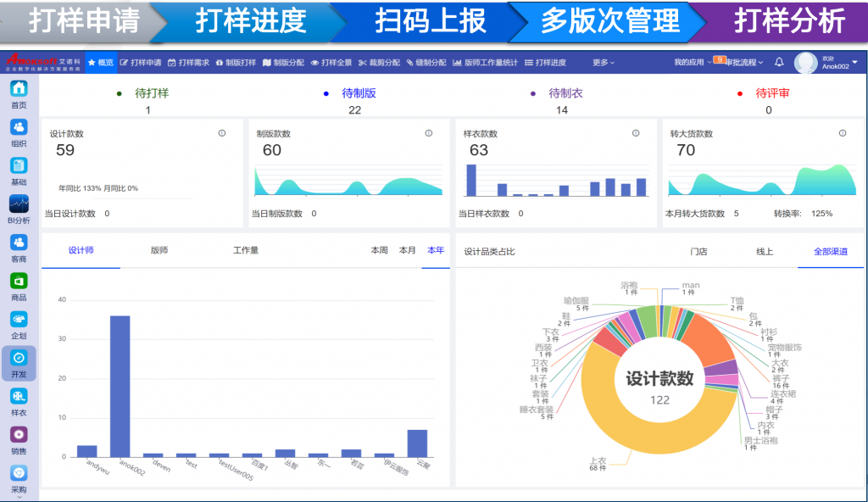Viewport: 868px width, 502px height.
Task: Click the 云裳 bar in the chart
Action: coord(417,443)
